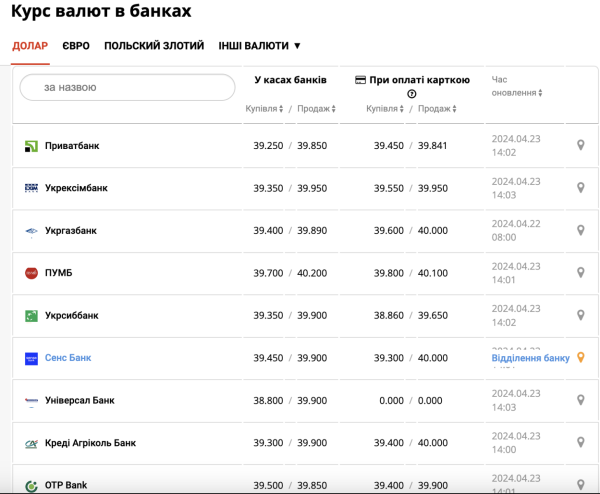Viewport: 600px width, 494px height.
Task: Click the Сенс Банк blue logo icon
Action: 31,359
